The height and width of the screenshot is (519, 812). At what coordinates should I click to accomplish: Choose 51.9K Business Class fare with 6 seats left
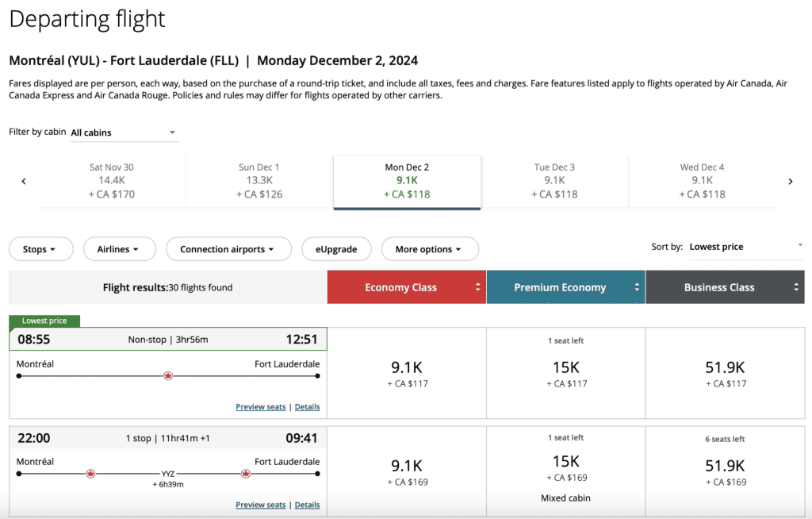pyautogui.click(x=725, y=471)
